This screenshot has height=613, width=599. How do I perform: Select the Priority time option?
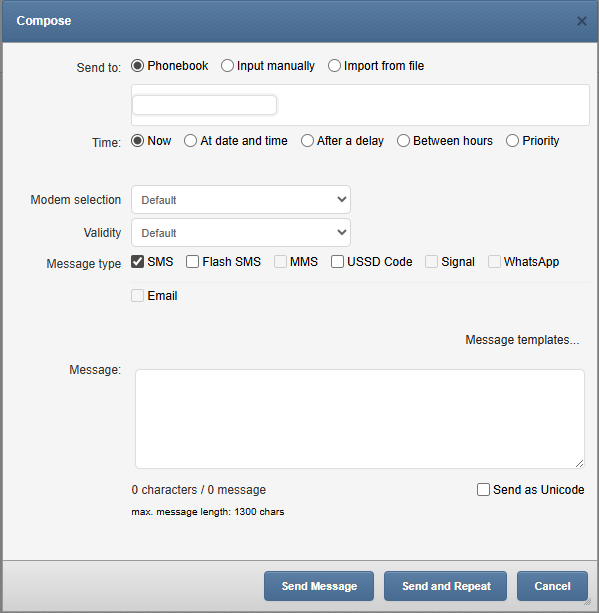click(512, 141)
